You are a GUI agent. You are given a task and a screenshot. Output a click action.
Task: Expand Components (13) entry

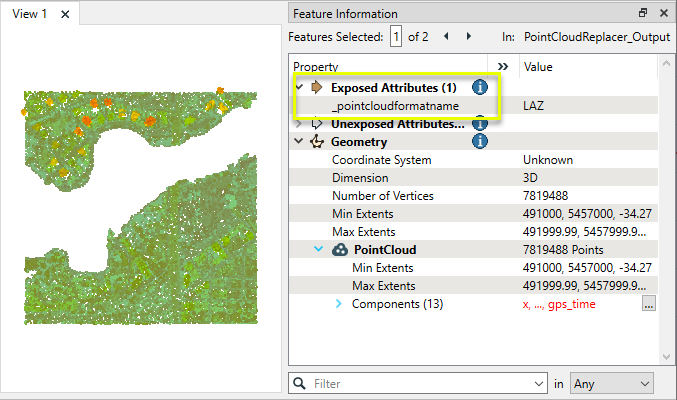(338, 304)
